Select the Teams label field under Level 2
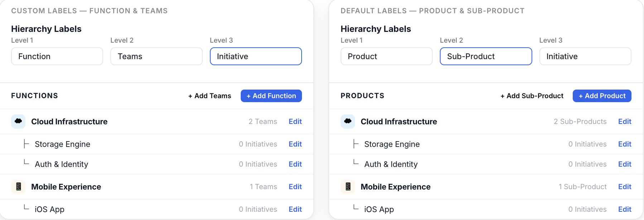This screenshot has height=220, width=644. point(156,56)
